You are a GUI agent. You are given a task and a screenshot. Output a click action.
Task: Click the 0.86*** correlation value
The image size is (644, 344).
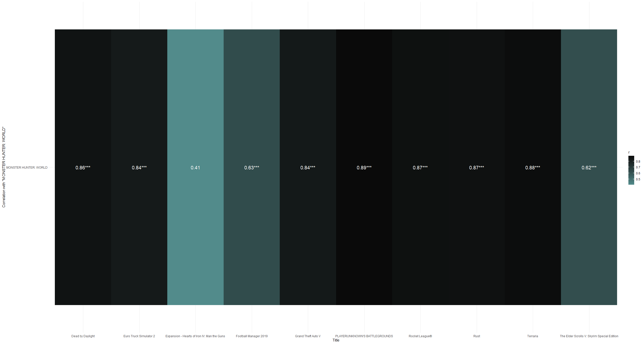coord(83,168)
